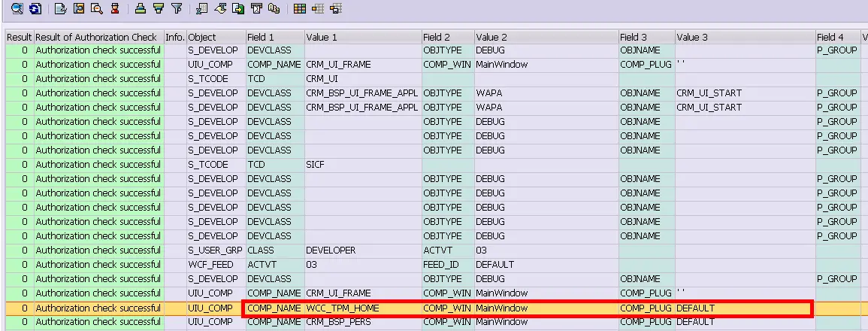Click the WCC_TPM_HOME component name cell
Image resolution: width=868 pixels, height=331 pixels.
pos(362,308)
